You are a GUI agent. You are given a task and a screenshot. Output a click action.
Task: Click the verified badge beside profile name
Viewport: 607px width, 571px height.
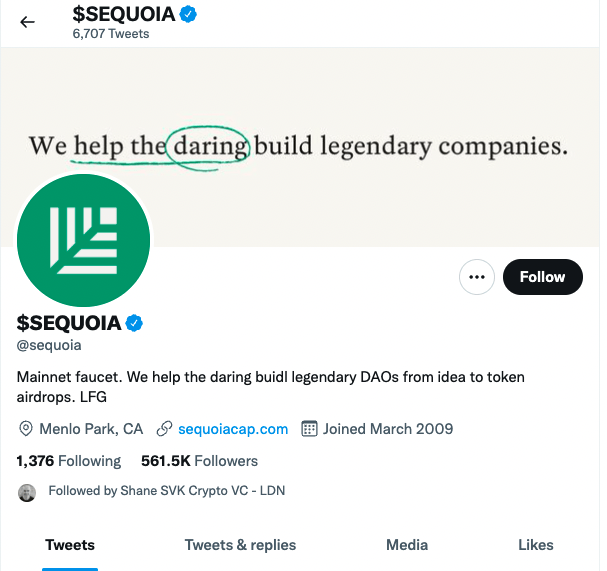point(135,323)
